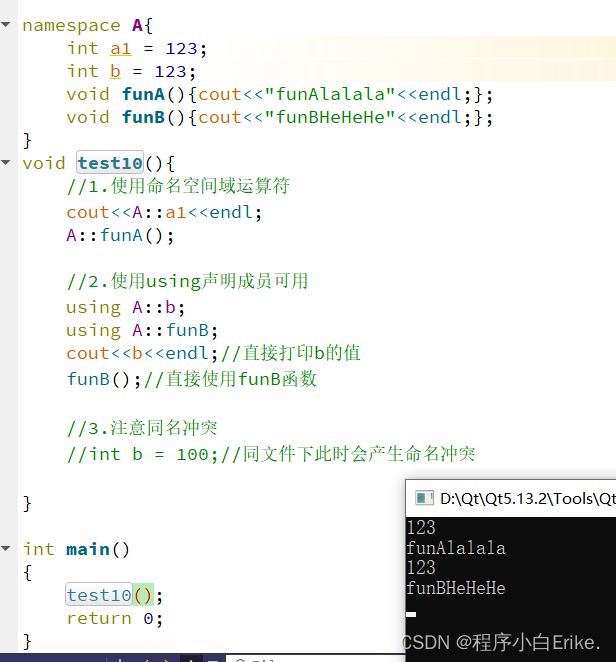Click the 'return 0;' line in main

[x=114, y=618]
